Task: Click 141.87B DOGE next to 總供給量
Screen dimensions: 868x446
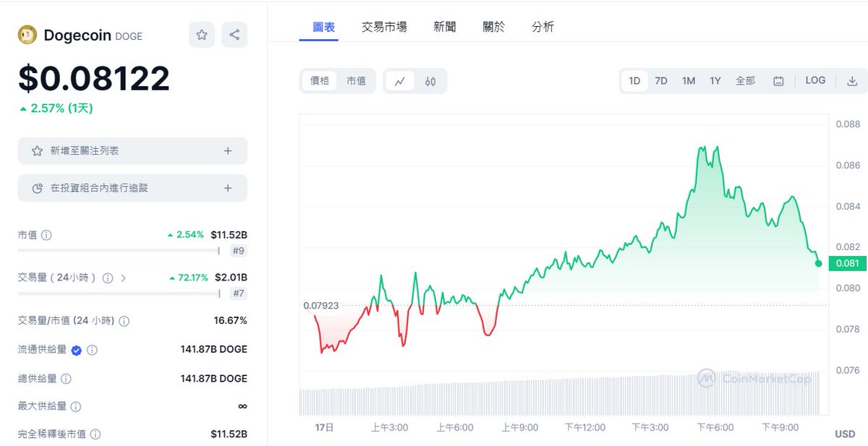Action: tap(213, 379)
